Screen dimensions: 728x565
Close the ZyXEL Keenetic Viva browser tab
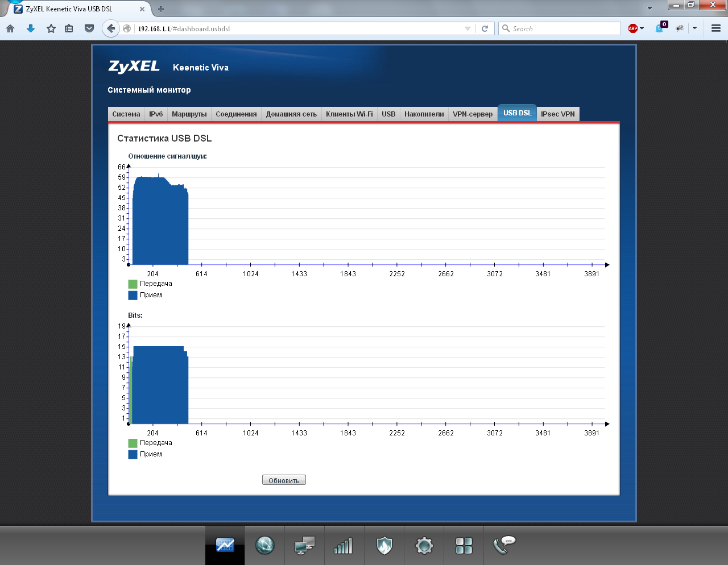tap(142, 9)
